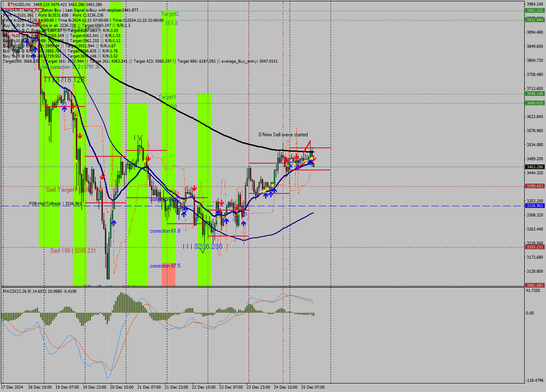Screen dimensions: 546x392
Task: Click the Target1 label on the green zone
Action: click(167, 97)
